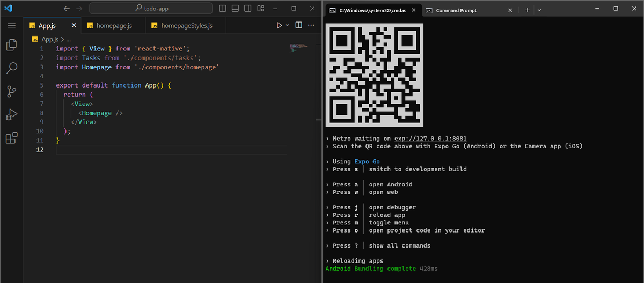Click the QR code in the terminal
Viewport: 644px width, 283px height.
374,75
